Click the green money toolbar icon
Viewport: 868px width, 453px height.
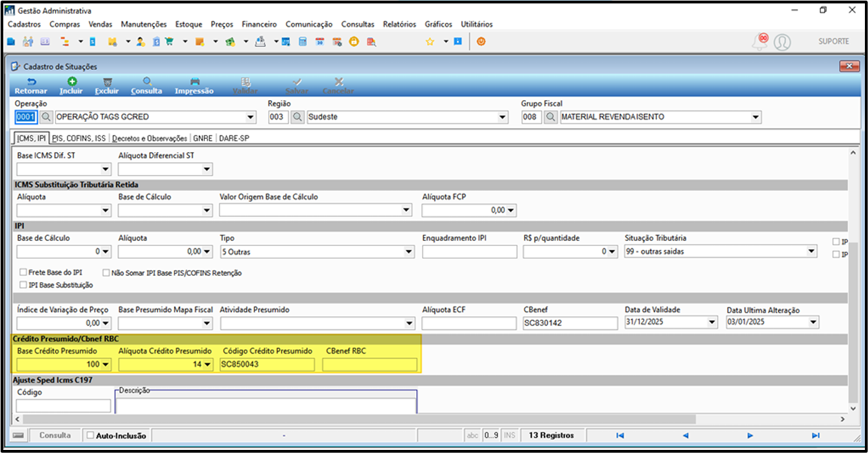230,42
